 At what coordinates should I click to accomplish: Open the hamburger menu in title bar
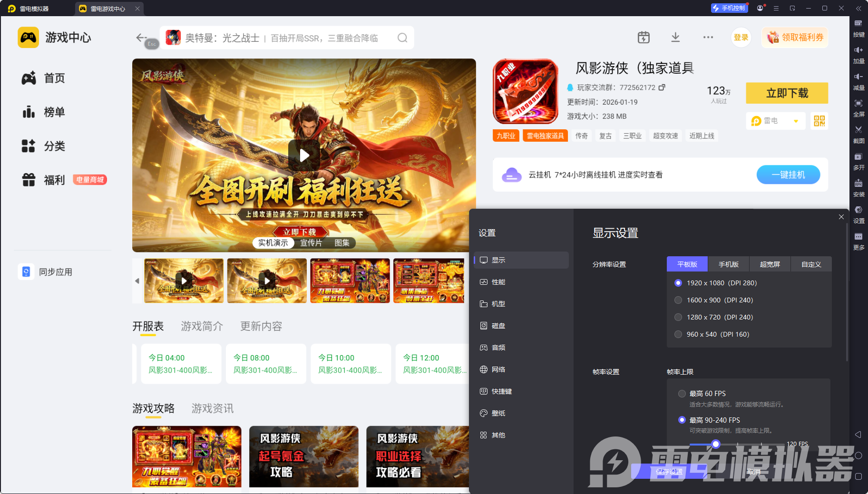776,8
